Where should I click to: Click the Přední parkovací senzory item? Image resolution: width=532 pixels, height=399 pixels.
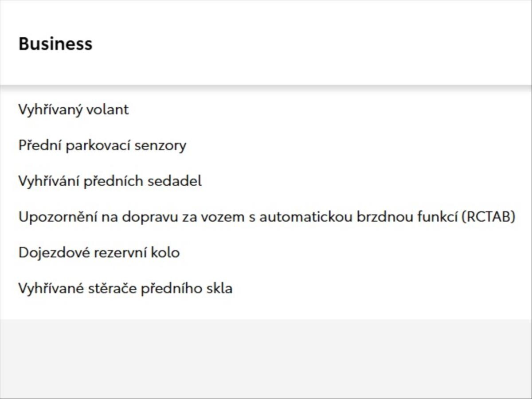(102, 145)
